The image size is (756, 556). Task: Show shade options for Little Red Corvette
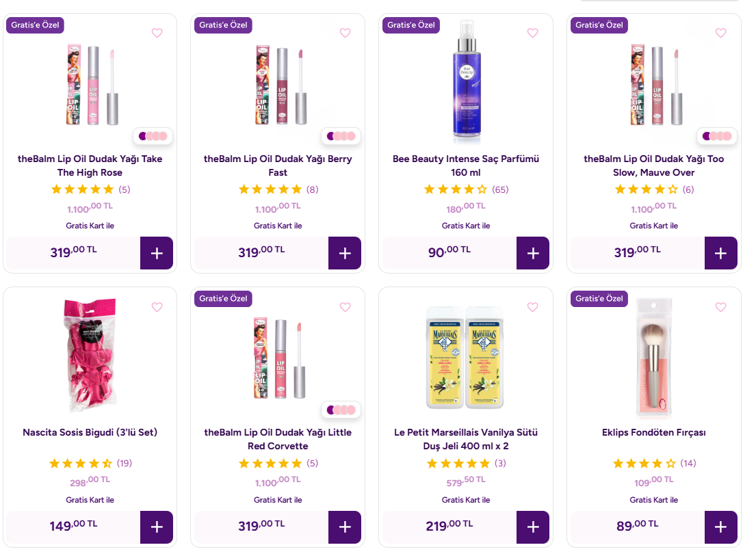pyautogui.click(x=341, y=410)
